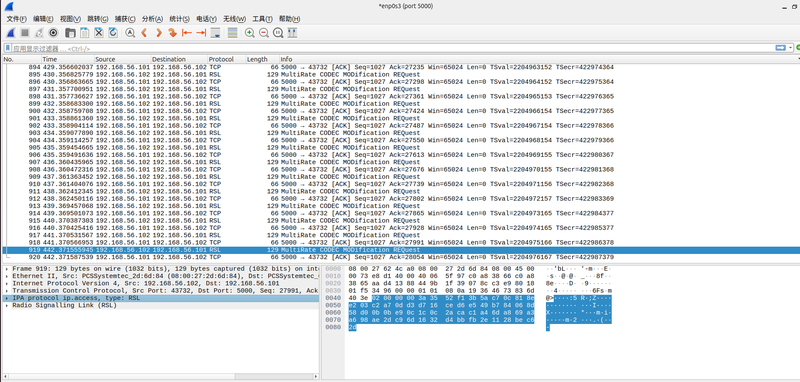Screen dimensions: 800x382
Task: Open the 统计(S) menu
Action: [179, 19]
